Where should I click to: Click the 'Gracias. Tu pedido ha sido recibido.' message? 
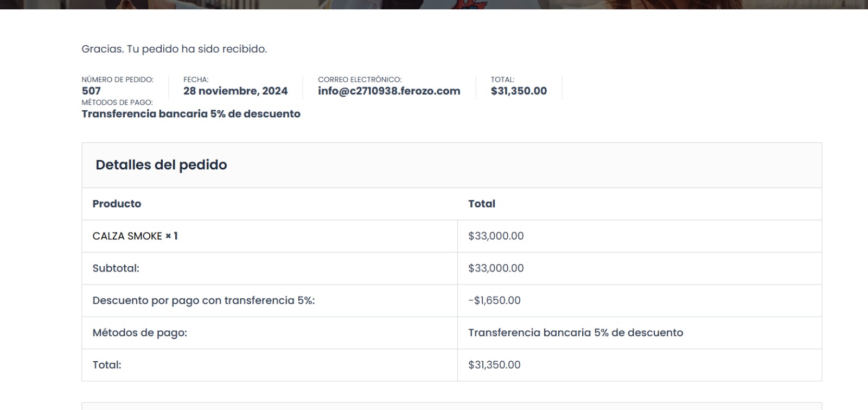[174, 49]
